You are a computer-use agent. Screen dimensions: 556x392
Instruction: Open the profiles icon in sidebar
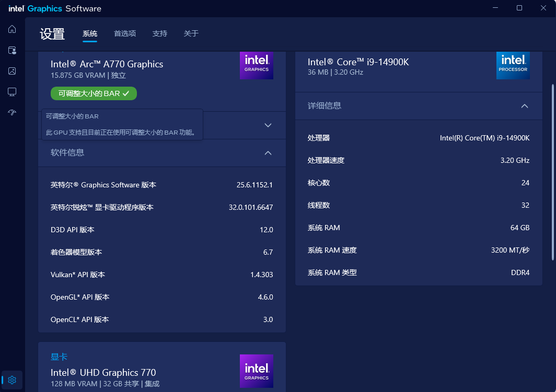(12, 50)
